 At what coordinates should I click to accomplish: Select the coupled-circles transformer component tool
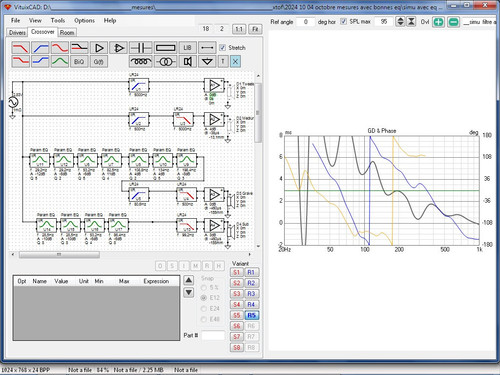(x=165, y=62)
